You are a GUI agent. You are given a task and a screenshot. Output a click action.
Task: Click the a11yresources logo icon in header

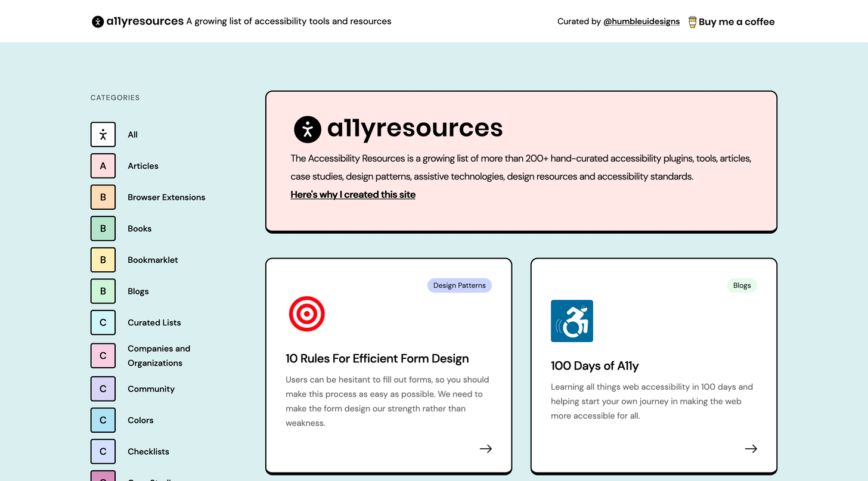98,21
